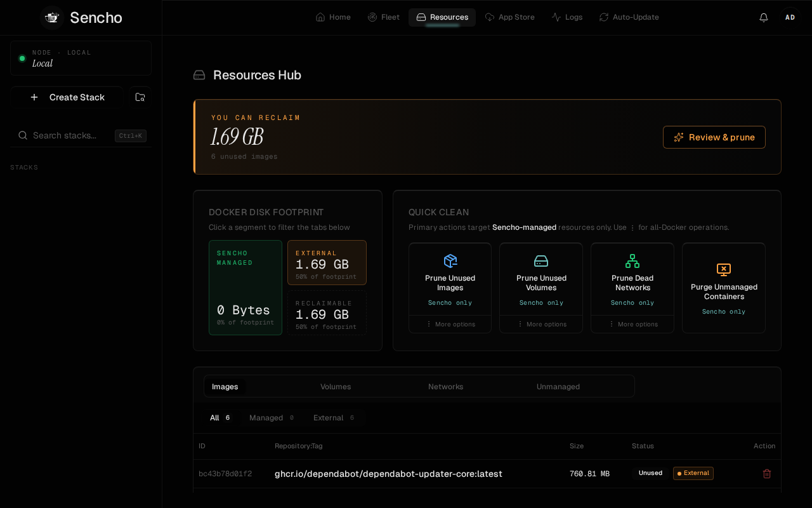The image size is (812, 508).
Task: Click the Status column header
Action: [643, 446]
